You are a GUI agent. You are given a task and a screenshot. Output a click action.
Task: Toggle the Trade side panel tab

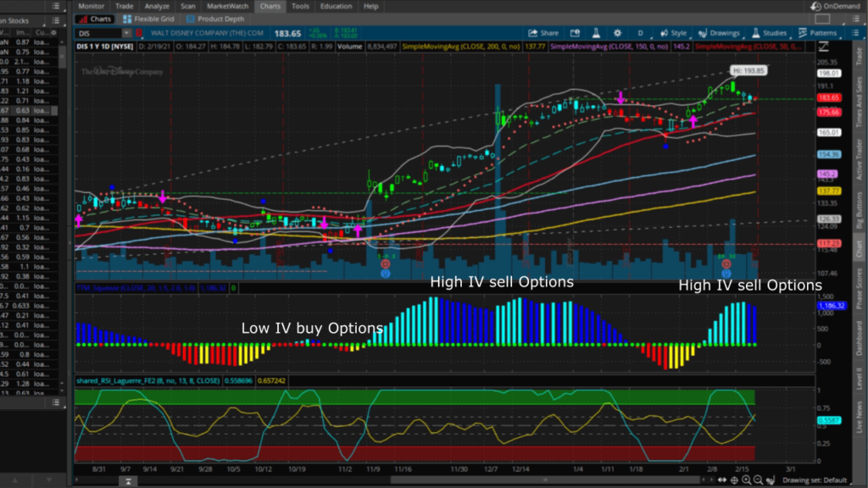(x=860, y=56)
